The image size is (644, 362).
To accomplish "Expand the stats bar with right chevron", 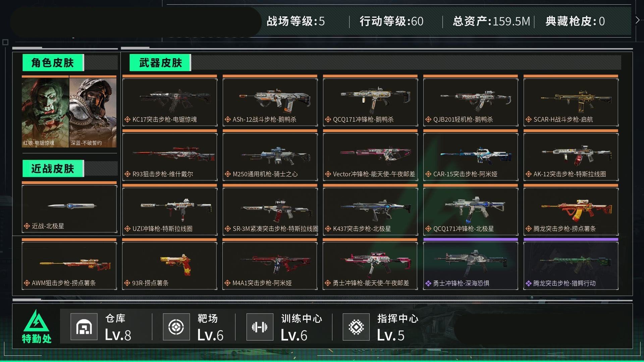I will pyautogui.click(x=637, y=20).
